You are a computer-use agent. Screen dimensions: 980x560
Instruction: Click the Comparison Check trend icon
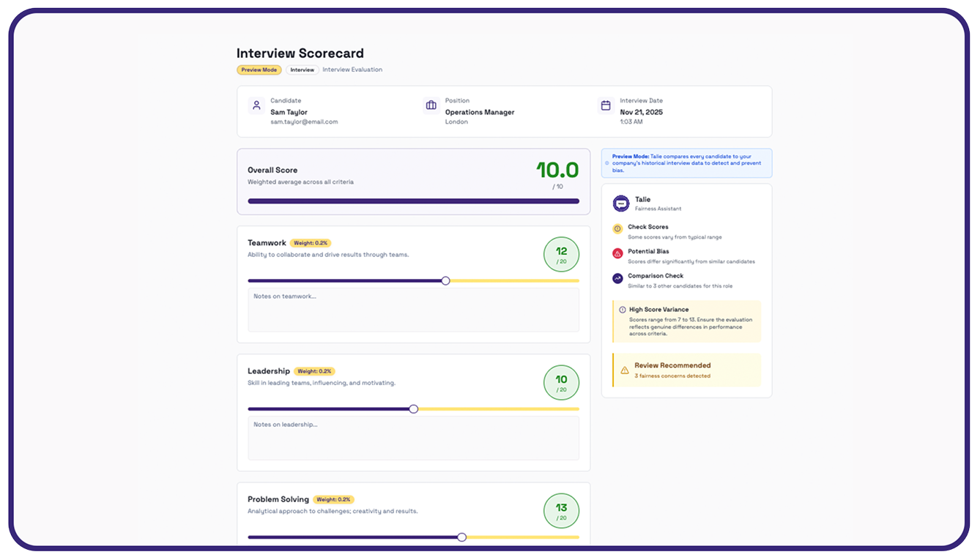[617, 278]
